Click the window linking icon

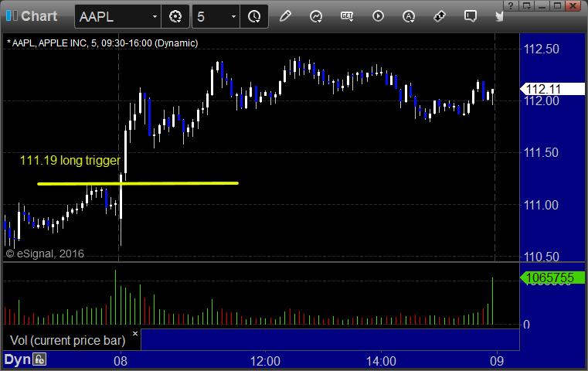439,16
